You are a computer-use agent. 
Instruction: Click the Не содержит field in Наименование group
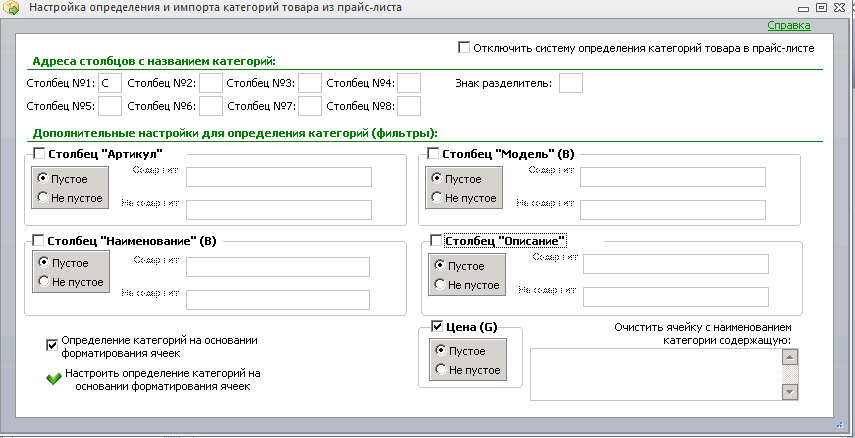(278, 300)
